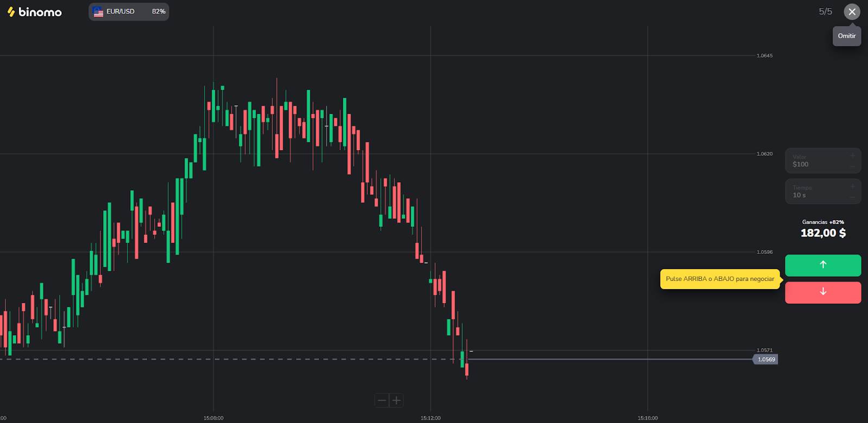The height and width of the screenshot is (423, 868).
Task: Click the EUR/USD currency flag icon
Action: 98,12
